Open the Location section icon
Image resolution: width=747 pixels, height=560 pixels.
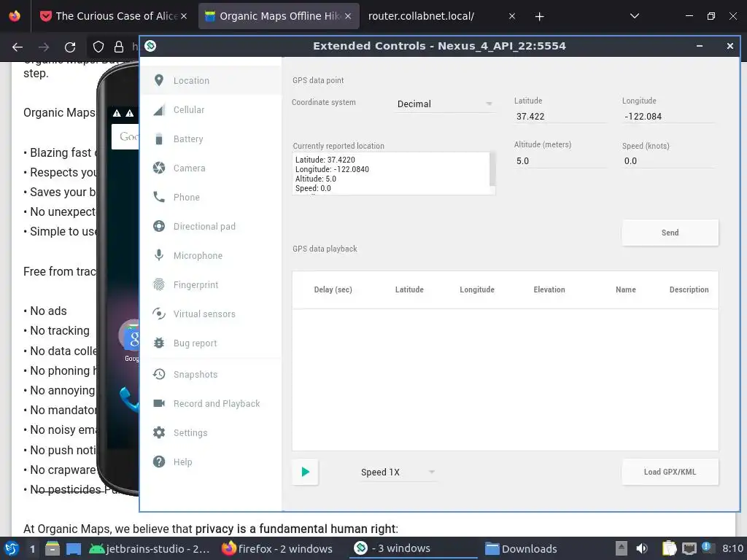pyautogui.click(x=159, y=80)
